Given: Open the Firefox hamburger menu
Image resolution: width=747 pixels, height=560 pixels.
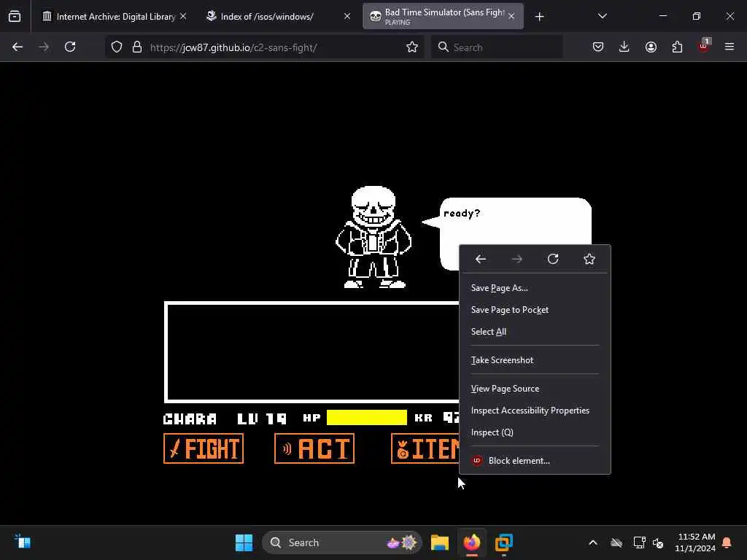Looking at the screenshot, I should click(x=729, y=47).
